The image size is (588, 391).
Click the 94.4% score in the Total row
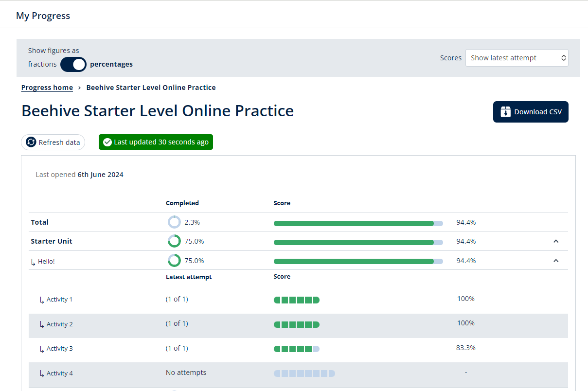point(466,222)
